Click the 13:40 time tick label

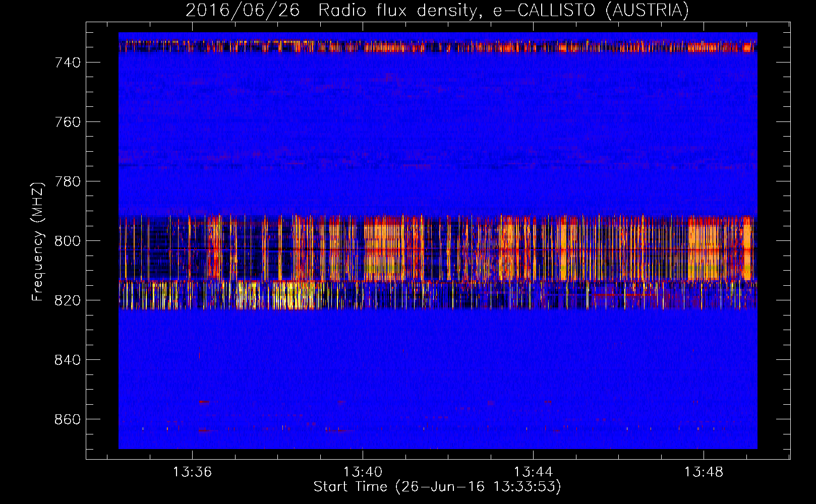click(363, 472)
